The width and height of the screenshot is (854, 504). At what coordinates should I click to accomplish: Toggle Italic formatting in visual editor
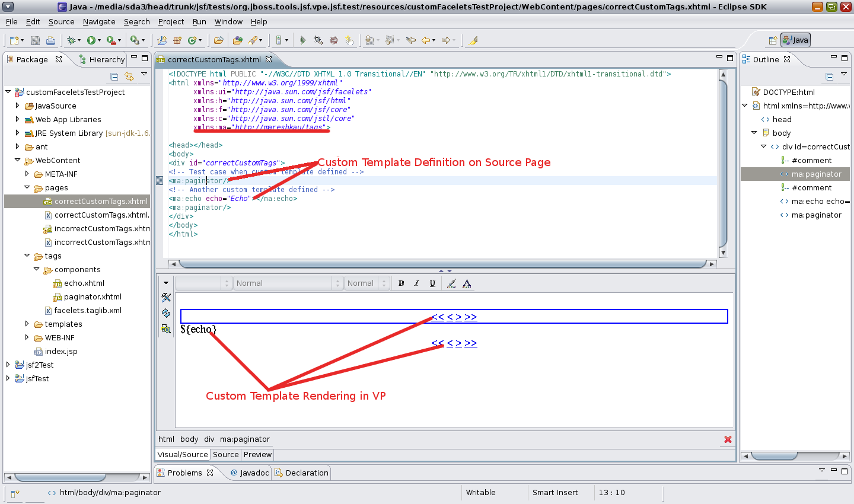click(417, 283)
